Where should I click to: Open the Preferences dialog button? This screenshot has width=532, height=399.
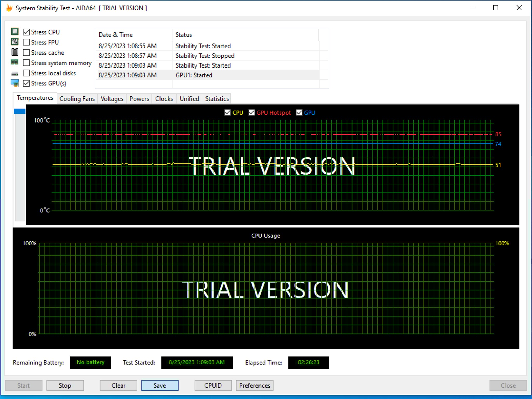point(255,385)
